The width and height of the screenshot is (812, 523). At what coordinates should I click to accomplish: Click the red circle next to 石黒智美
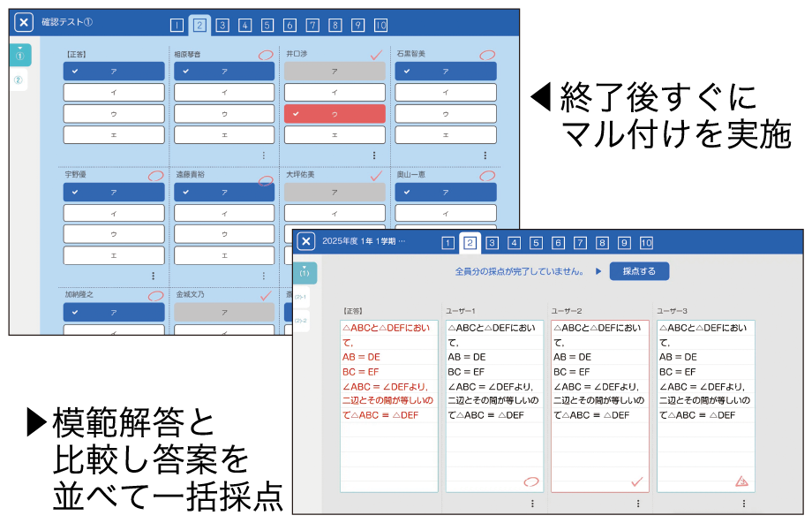click(487, 55)
